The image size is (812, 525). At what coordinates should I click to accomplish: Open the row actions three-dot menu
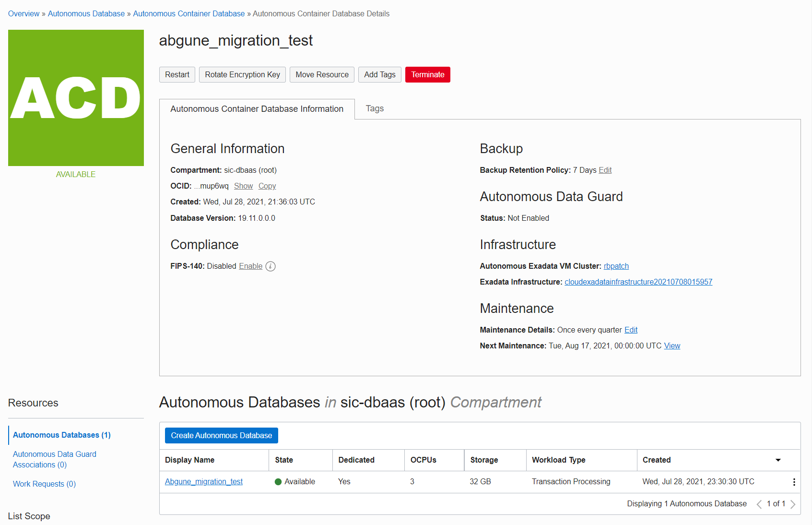pos(794,482)
